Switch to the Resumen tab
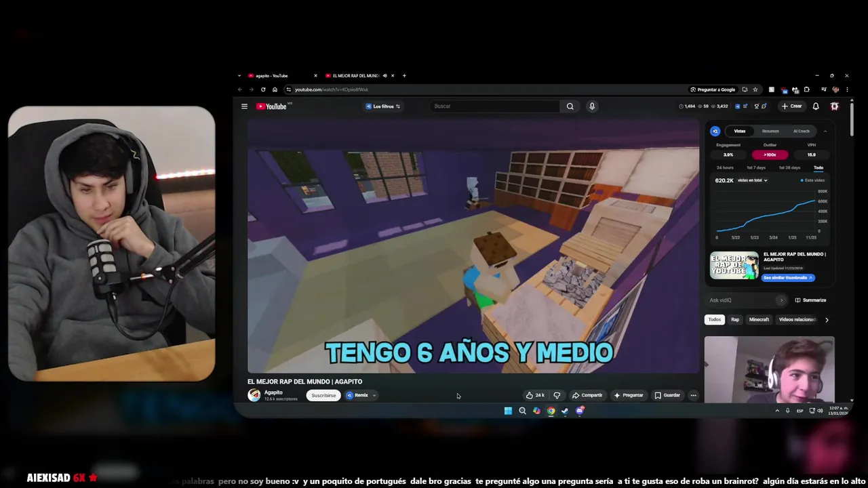The image size is (868, 488). pos(770,131)
